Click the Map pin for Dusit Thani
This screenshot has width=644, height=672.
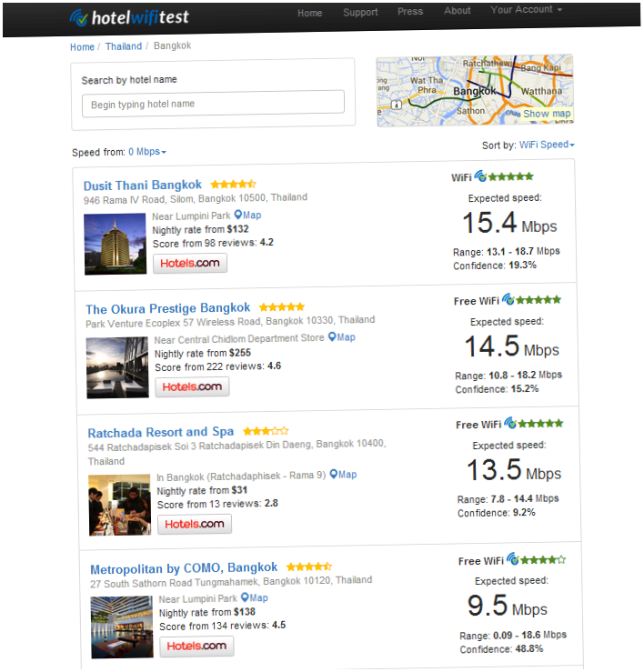click(247, 215)
